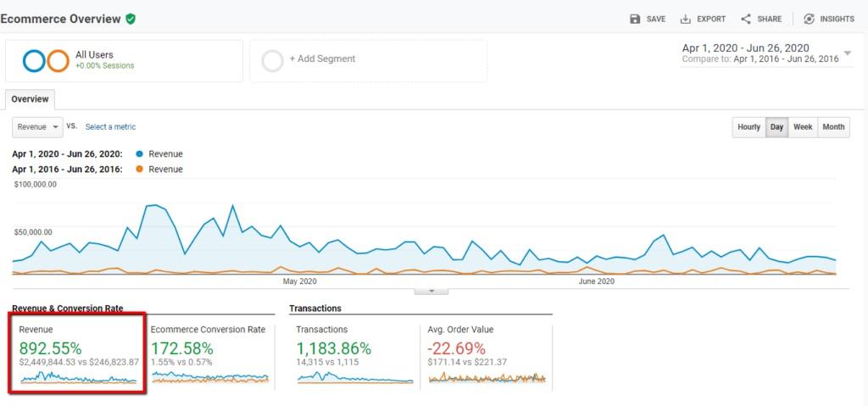The width and height of the screenshot is (868, 406).
Task: Click the green verified shield icon
Action: pyautogui.click(x=131, y=19)
